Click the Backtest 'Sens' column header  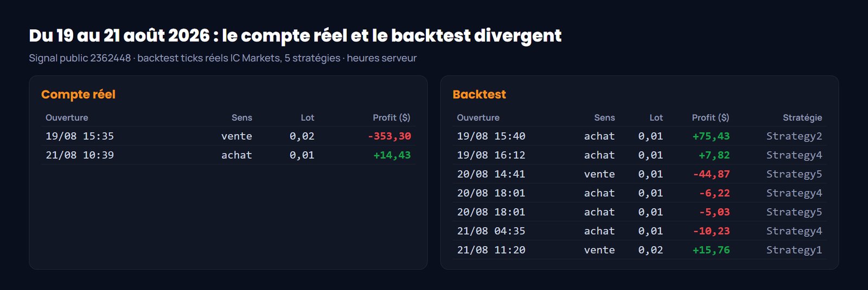(x=604, y=118)
